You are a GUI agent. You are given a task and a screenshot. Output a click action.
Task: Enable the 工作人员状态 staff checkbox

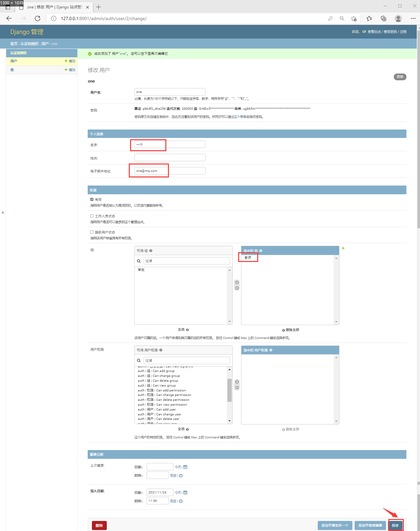click(x=92, y=216)
